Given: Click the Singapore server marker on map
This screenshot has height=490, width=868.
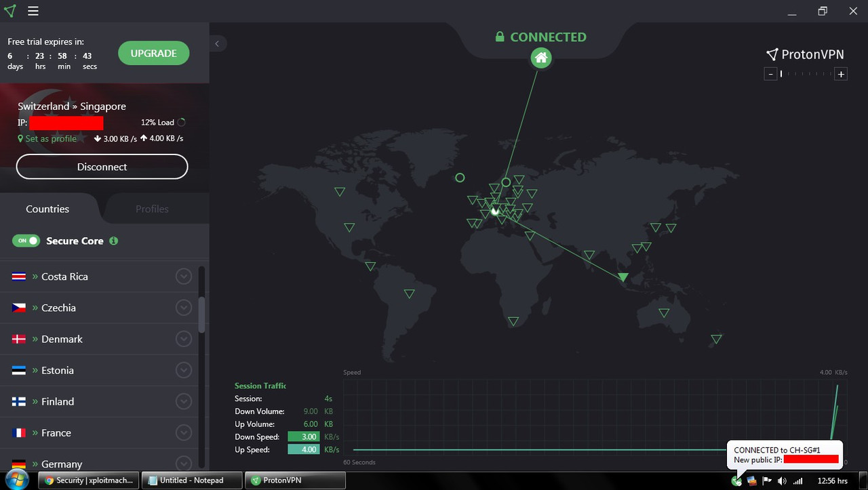Looking at the screenshot, I should tap(623, 277).
